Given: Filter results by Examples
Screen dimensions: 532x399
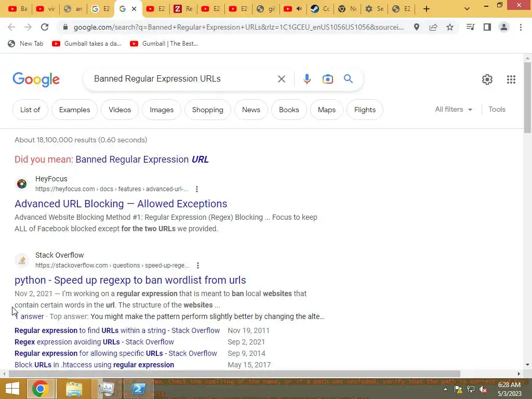Looking at the screenshot, I should [75, 110].
